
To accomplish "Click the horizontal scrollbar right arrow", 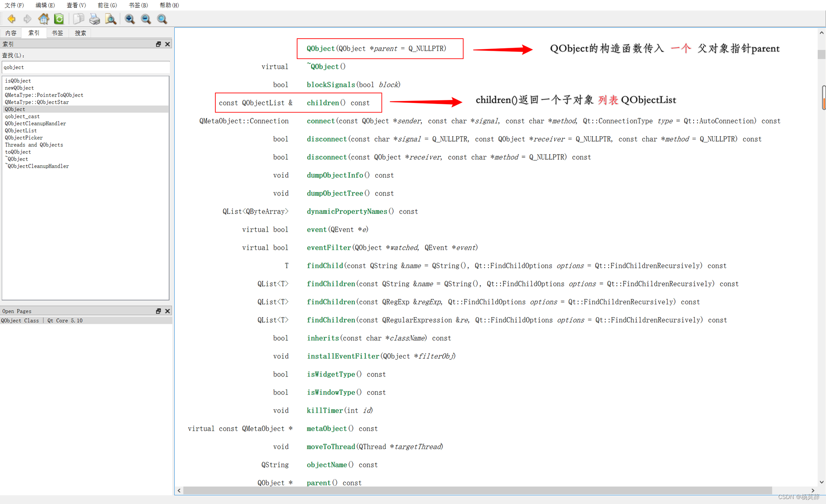I will coord(813,490).
